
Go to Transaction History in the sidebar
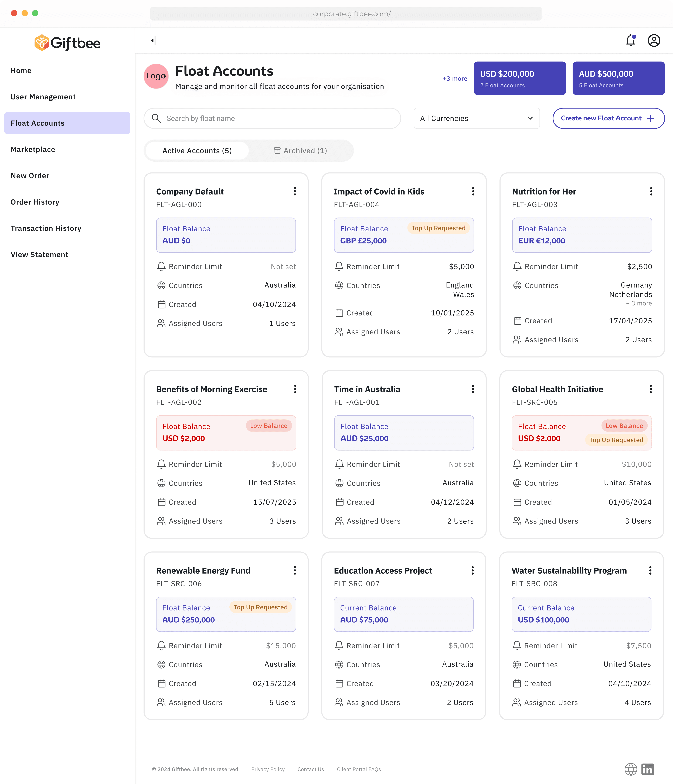[x=46, y=228]
